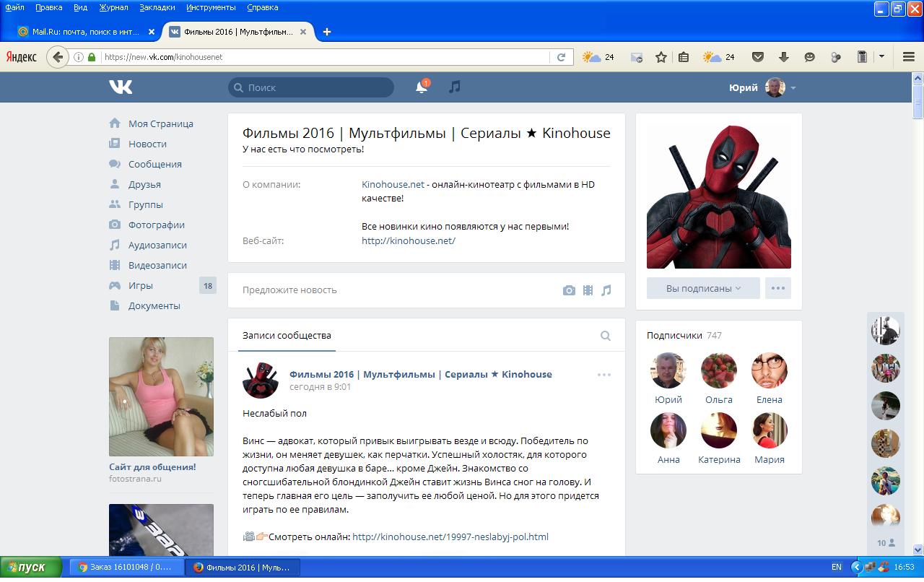Open the Подписчики 747 list

click(x=684, y=335)
